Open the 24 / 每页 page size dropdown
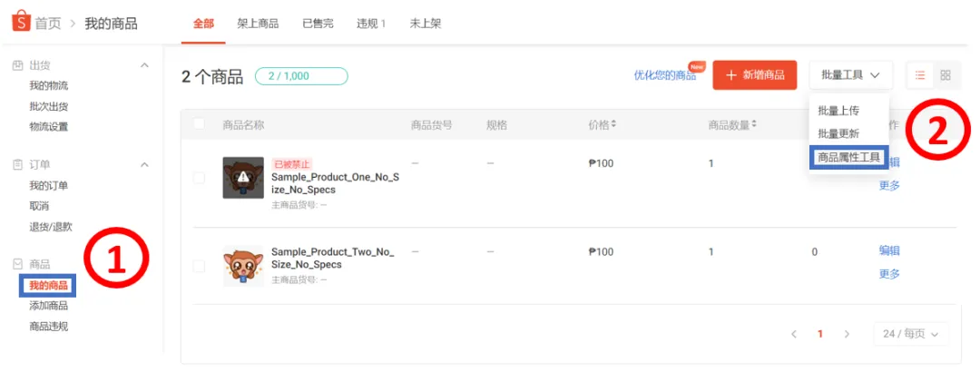 [x=911, y=334]
